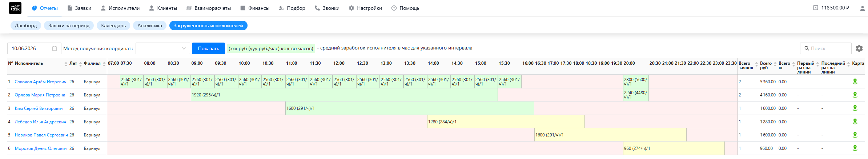Open the Исполнители menu

pyautogui.click(x=120, y=8)
